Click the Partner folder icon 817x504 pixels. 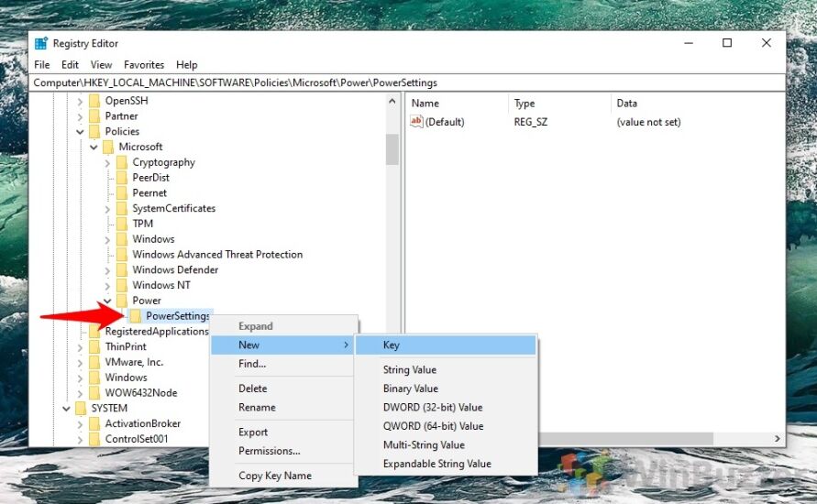coord(94,116)
